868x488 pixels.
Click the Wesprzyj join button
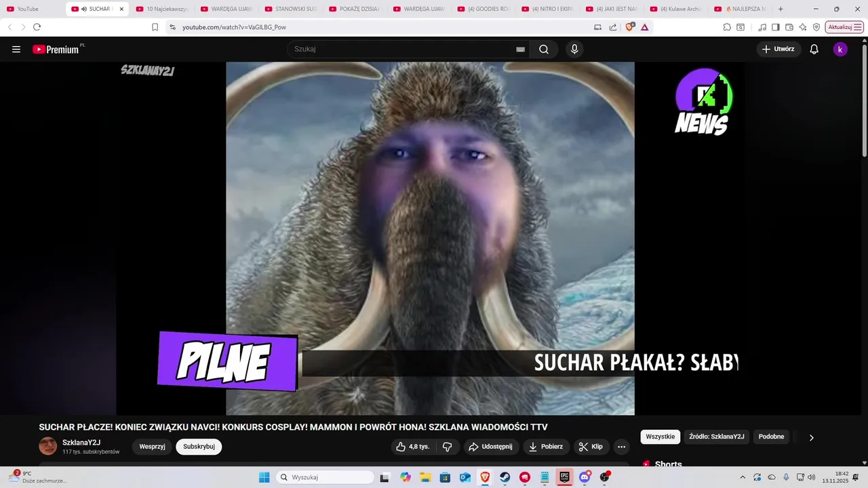click(152, 447)
